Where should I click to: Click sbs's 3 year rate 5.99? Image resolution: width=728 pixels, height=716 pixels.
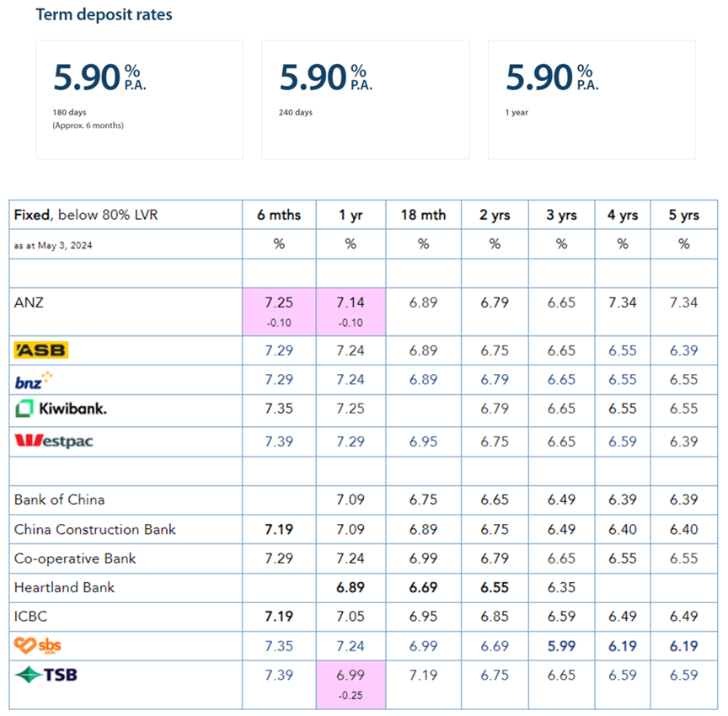point(562,646)
